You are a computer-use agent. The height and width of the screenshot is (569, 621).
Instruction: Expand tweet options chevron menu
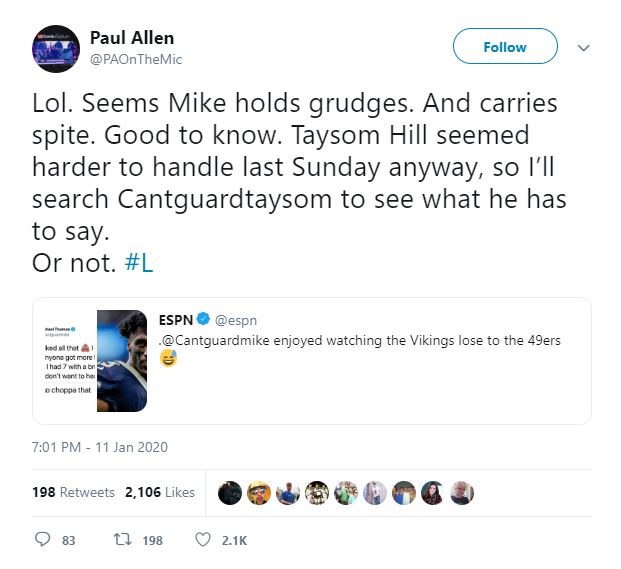(x=583, y=48)
